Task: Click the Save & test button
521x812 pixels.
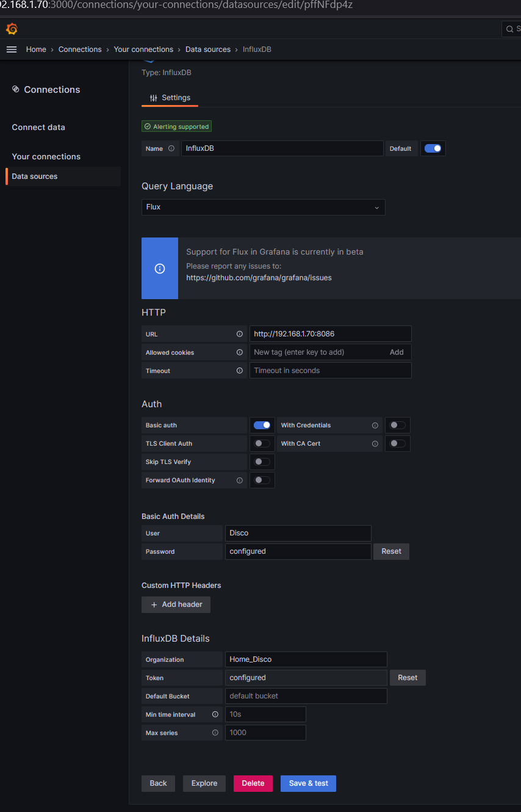Action: click(308, 783)
